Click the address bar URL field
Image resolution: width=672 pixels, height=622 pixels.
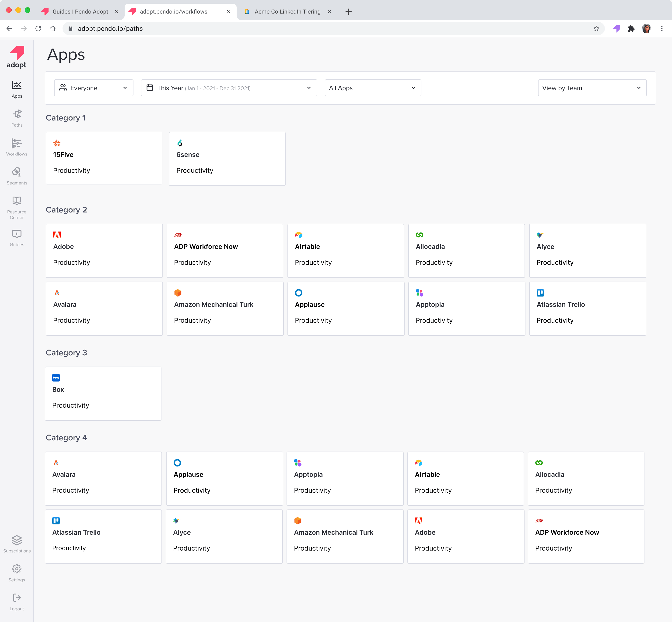(x=334, y=29)
